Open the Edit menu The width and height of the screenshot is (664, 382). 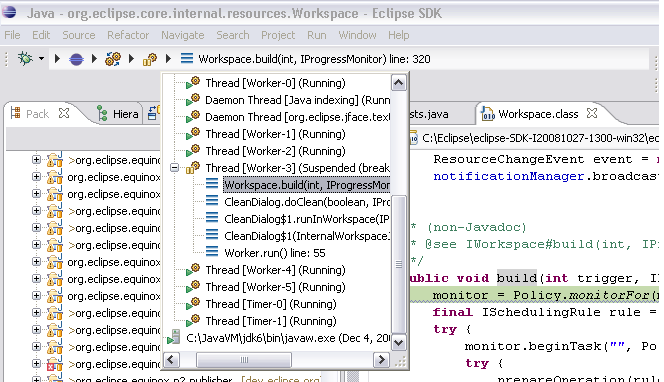pos(41,35)
